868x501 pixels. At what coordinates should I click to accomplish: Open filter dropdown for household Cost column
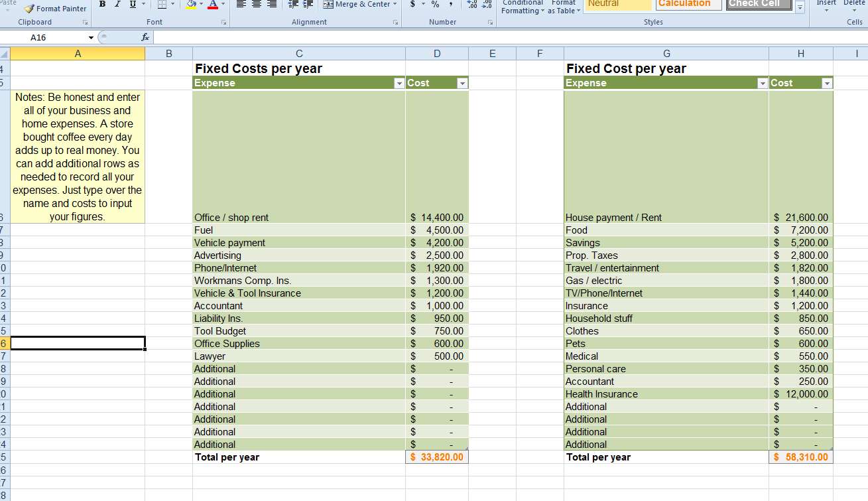pos(826,84)
